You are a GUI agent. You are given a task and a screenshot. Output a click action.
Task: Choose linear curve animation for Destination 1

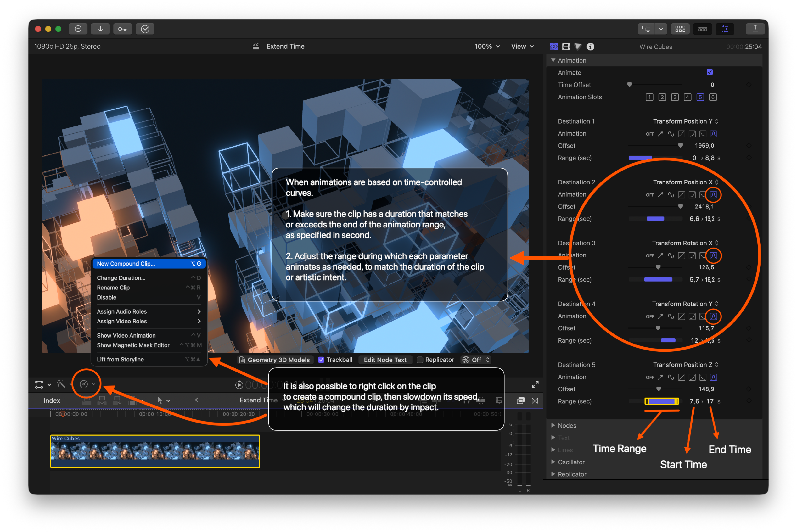[681, 134]
